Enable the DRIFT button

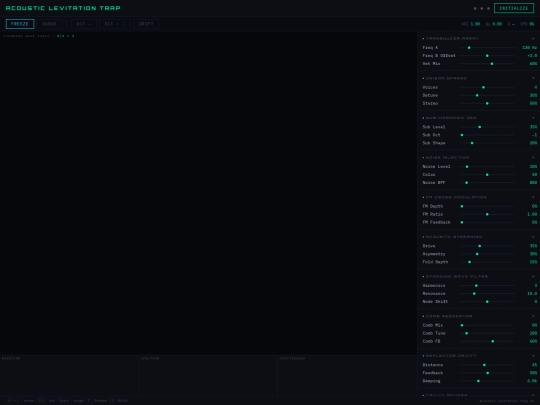pos(146,24)
